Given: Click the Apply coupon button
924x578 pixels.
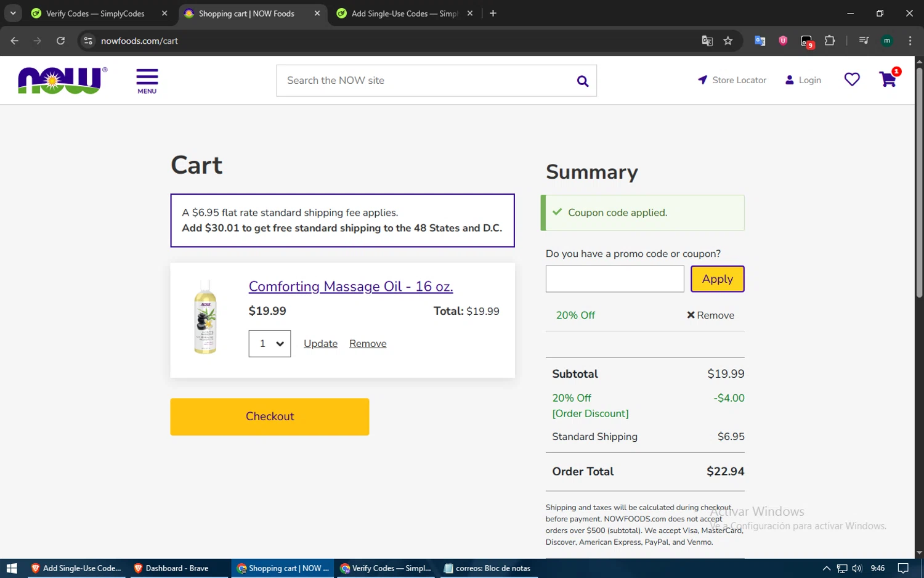Looking at the screenshot, I should click(718, 279).
